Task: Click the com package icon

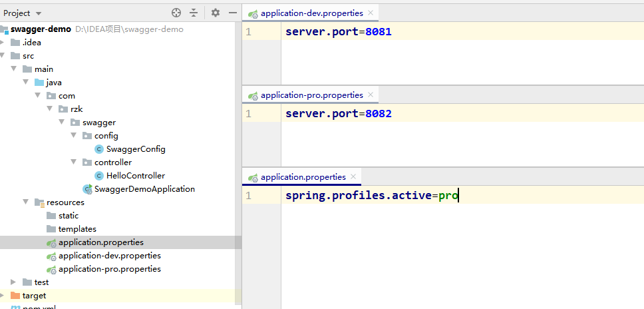Action: 51,95
